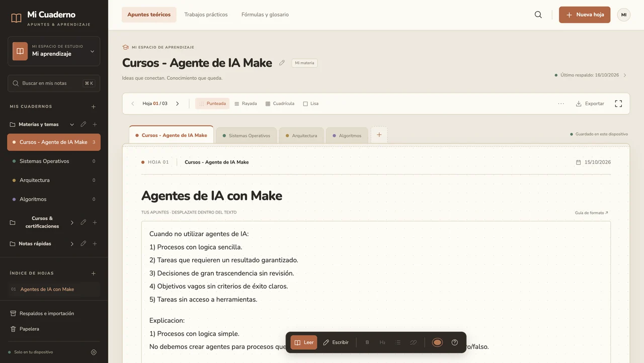Open the Mi aprendizaje workspace dropdown
644x363 pixels.
[54, 51]
